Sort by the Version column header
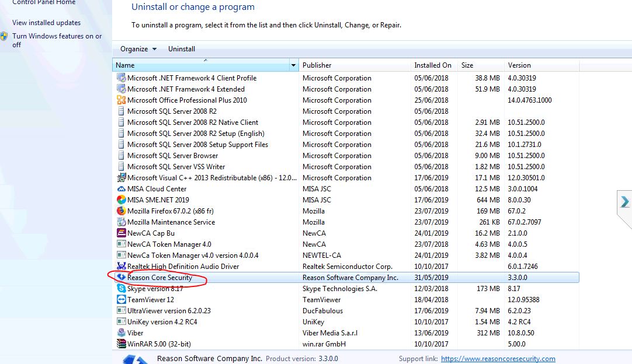This screenshot has width=632, height=364. [x=541, y=65]
